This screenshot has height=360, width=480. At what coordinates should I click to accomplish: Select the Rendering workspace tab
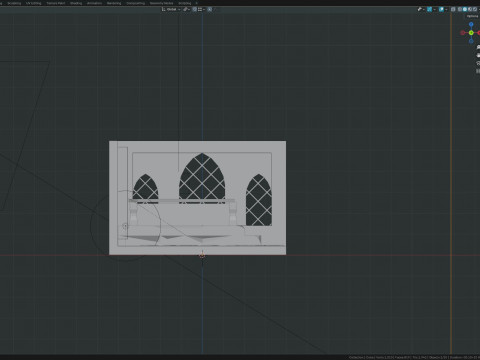114,3
